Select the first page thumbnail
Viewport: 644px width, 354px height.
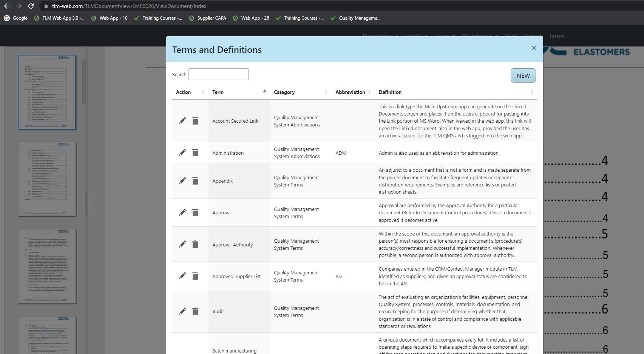coord(47,92)
